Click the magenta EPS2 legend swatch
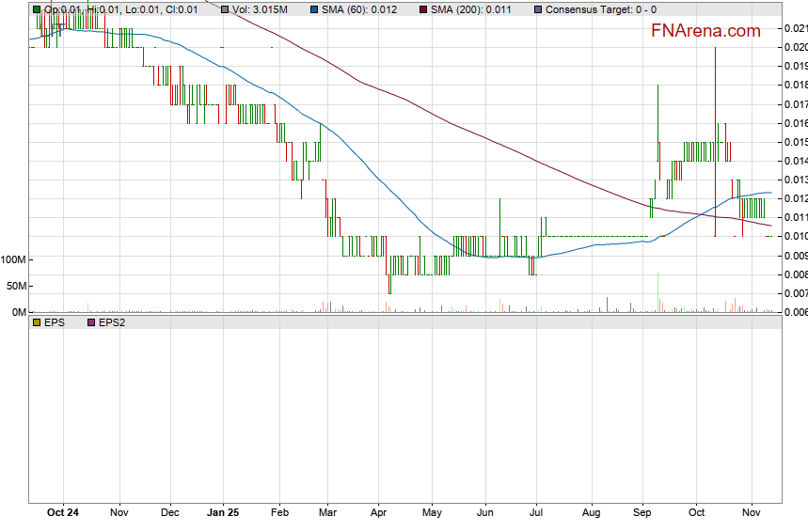The image size is (808, 532). [91, 322]
